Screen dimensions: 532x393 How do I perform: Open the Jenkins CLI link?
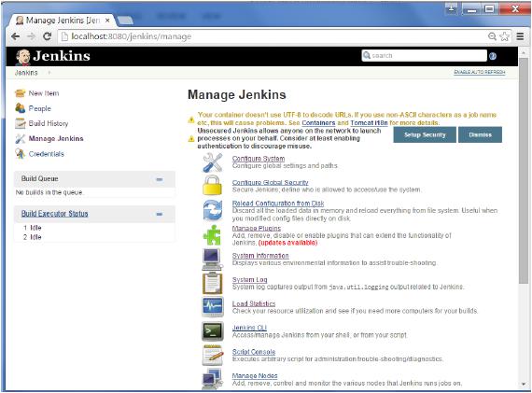[249, 328]
